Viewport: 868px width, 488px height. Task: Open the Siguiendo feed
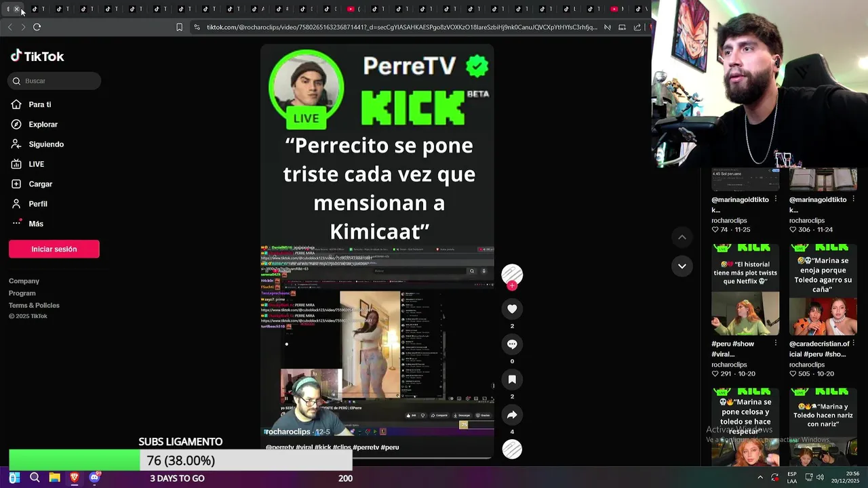click(x=37, y=144)
